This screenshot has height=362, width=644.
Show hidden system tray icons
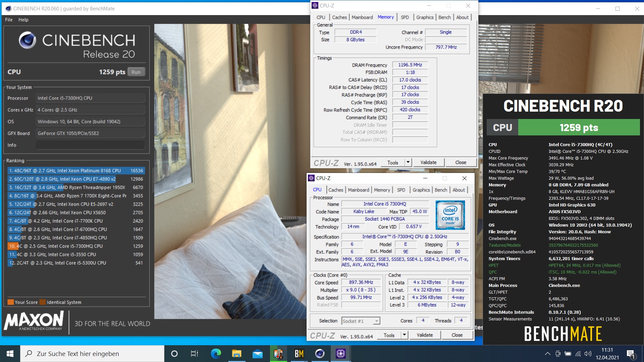tap(547, 354)
